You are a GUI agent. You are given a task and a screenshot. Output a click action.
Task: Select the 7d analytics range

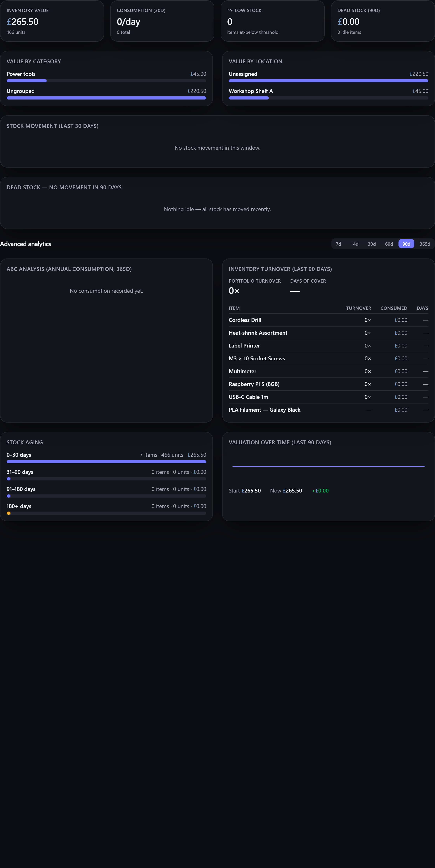(x=338, y=244)
